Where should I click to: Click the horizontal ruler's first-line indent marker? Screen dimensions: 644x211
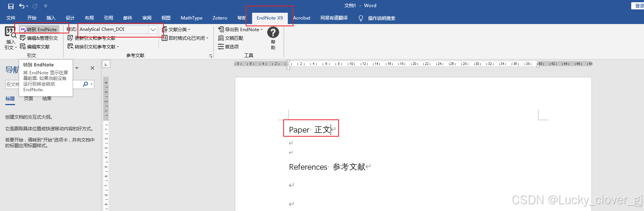coord(288,62)
